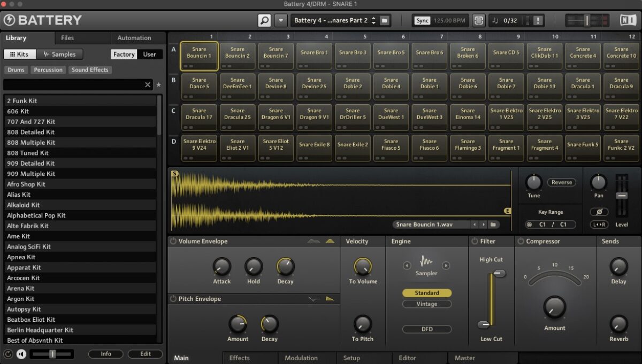Toggle the Sync tempo button
The height and width of the screenshot is (364, 642).
pyautogui.click(x=422, y=20)
